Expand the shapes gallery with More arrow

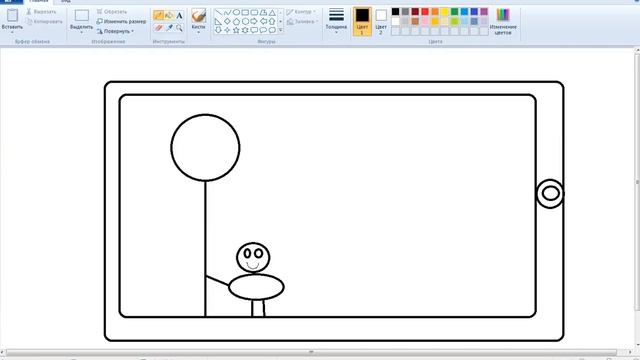(x=280, y=30)
